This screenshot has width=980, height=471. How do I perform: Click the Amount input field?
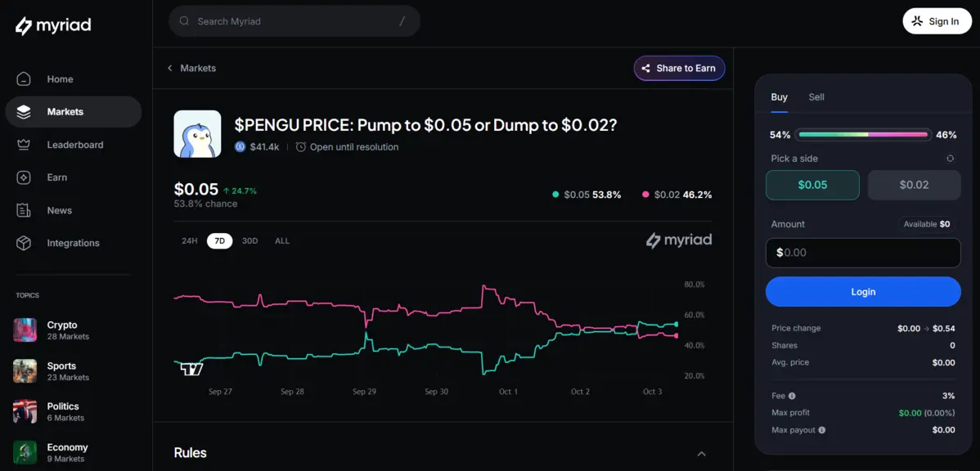pyautogui.click(x=863, y=253)
